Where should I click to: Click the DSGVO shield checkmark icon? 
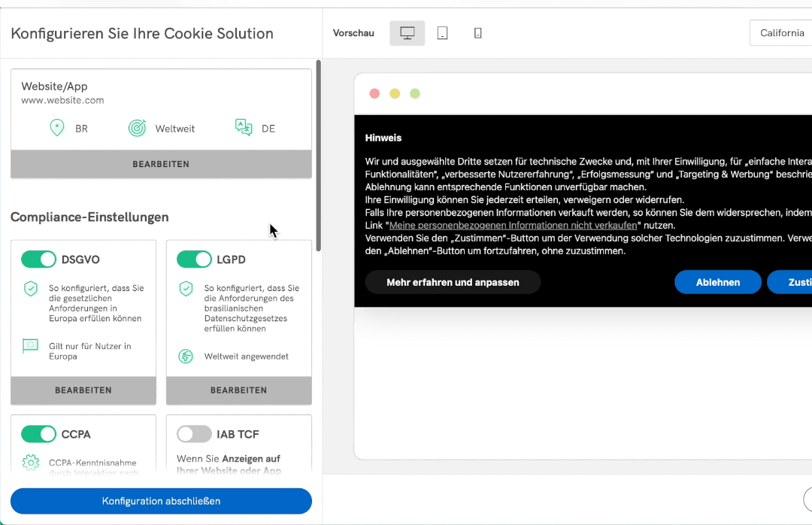tap(31, 289)
